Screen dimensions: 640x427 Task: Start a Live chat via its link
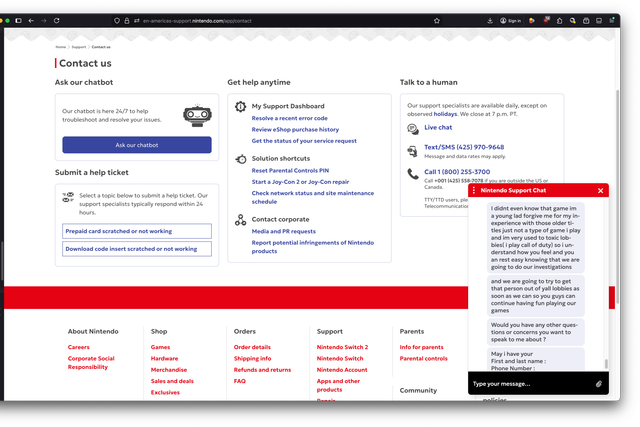[x=438, y=127]
